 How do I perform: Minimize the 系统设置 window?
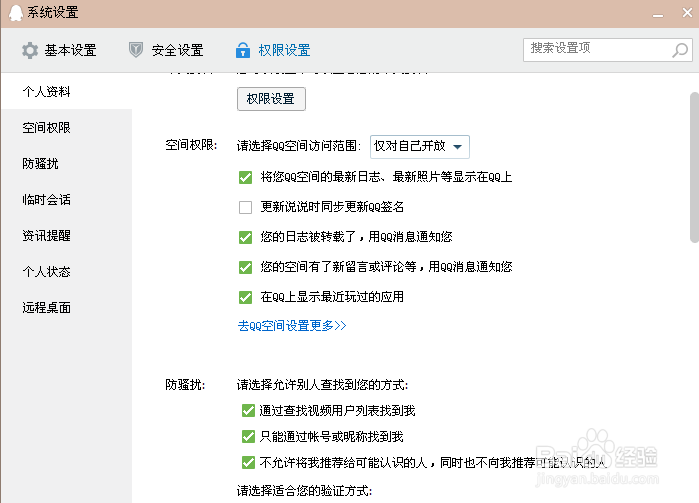(x=658, y=15)
